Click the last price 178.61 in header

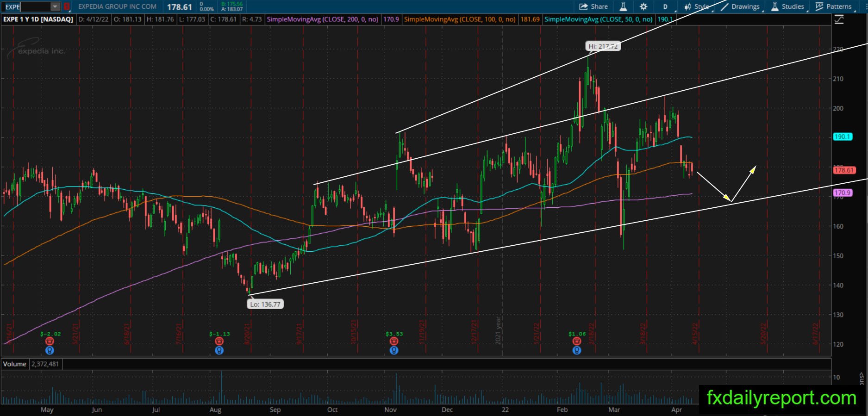coord(180,7)
